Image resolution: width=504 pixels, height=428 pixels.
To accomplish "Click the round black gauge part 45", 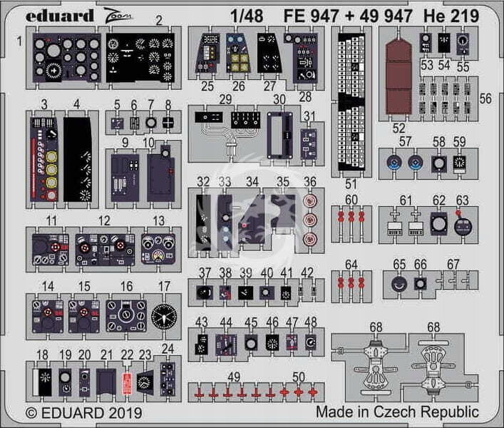I will pos(251,343).
